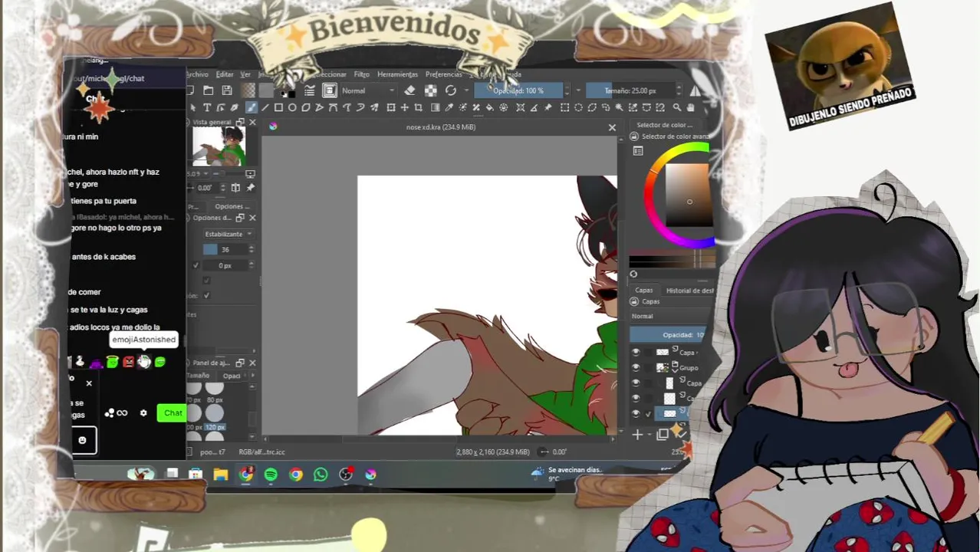This screenshot has width=980, height=552.
Task: Expand the dropdown arrow beside reload preset icon
Action: click(x=465, y=90)
